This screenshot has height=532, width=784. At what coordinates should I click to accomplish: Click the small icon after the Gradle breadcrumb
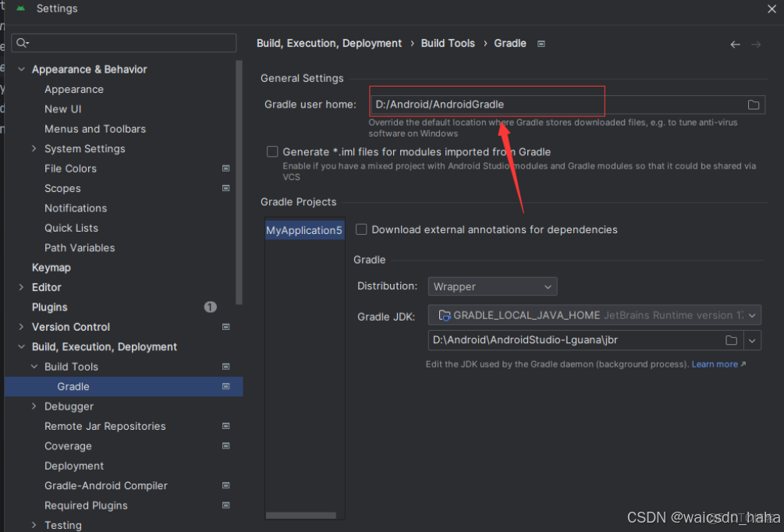(541, 44)
